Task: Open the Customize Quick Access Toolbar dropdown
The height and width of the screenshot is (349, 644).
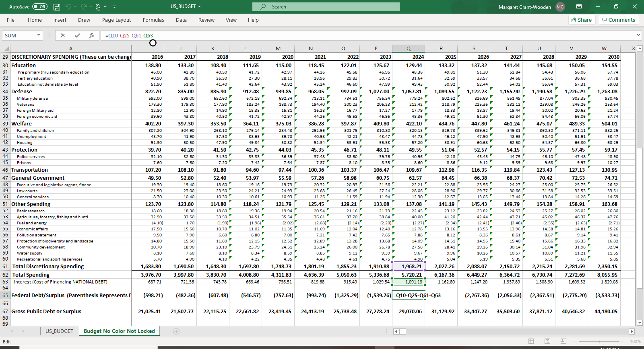Action: click(115, 7)
